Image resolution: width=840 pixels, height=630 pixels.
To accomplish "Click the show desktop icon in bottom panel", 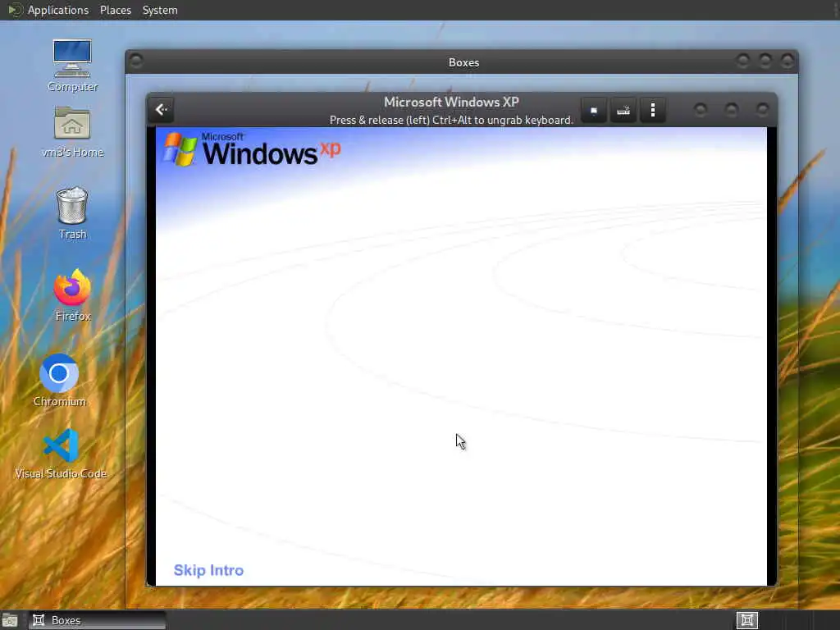I will 10,620.
